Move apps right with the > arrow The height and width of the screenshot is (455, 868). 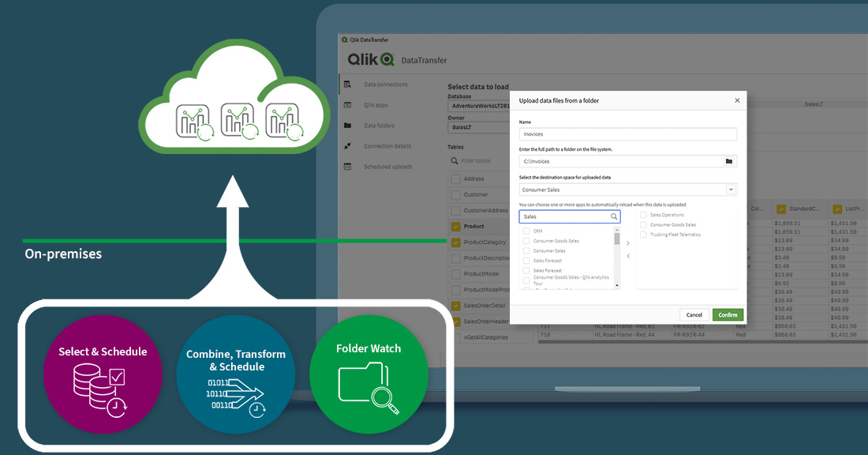point(628,243)
